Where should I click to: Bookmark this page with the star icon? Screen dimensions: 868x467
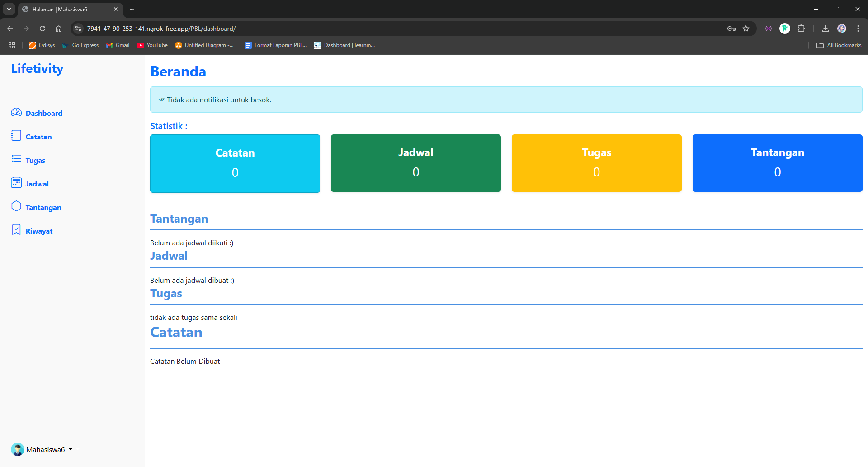pos(746,29)
